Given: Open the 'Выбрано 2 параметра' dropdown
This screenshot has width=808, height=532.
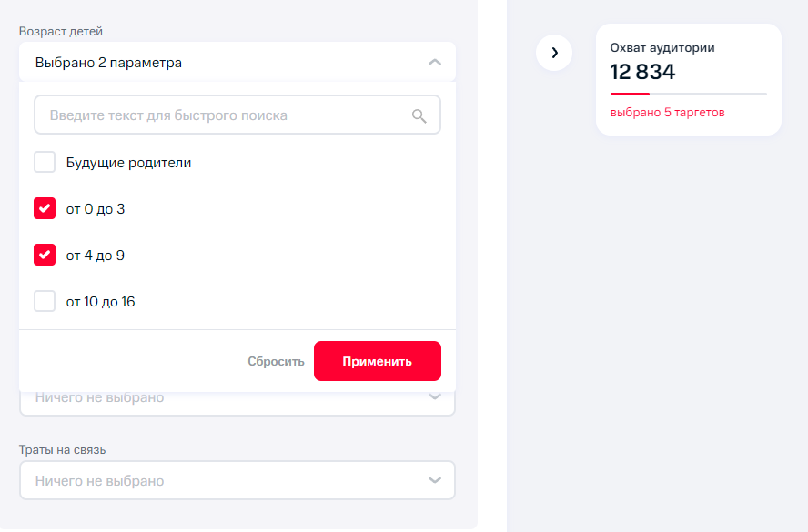Looking at the screenshot, I should coord(218,63).
